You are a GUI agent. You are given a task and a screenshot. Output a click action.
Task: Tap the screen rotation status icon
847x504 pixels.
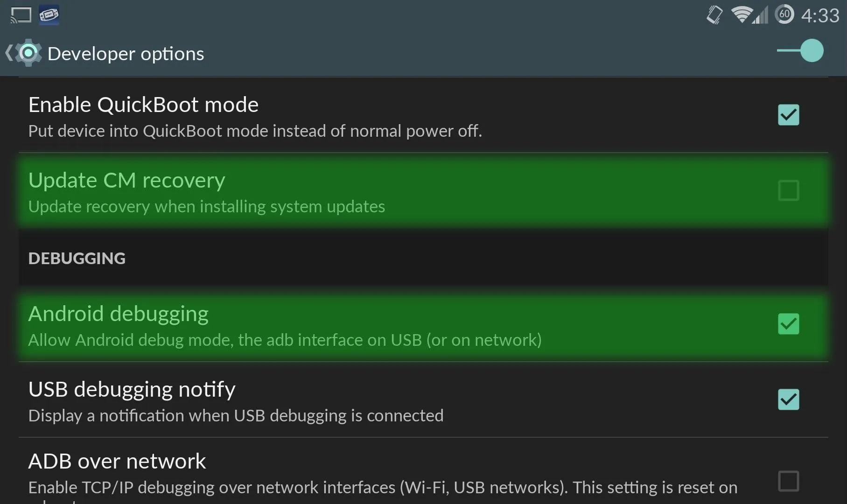[x=714, y=15]
